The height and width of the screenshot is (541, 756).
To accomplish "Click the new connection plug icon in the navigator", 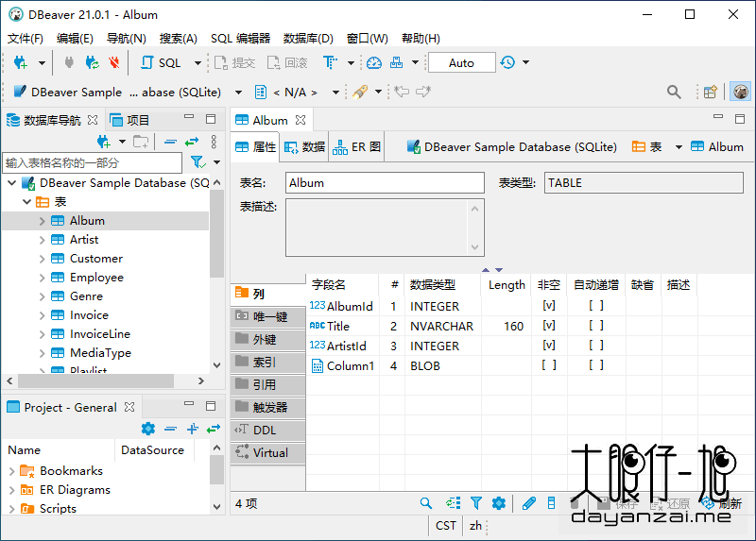I will [x=104, y=142].
